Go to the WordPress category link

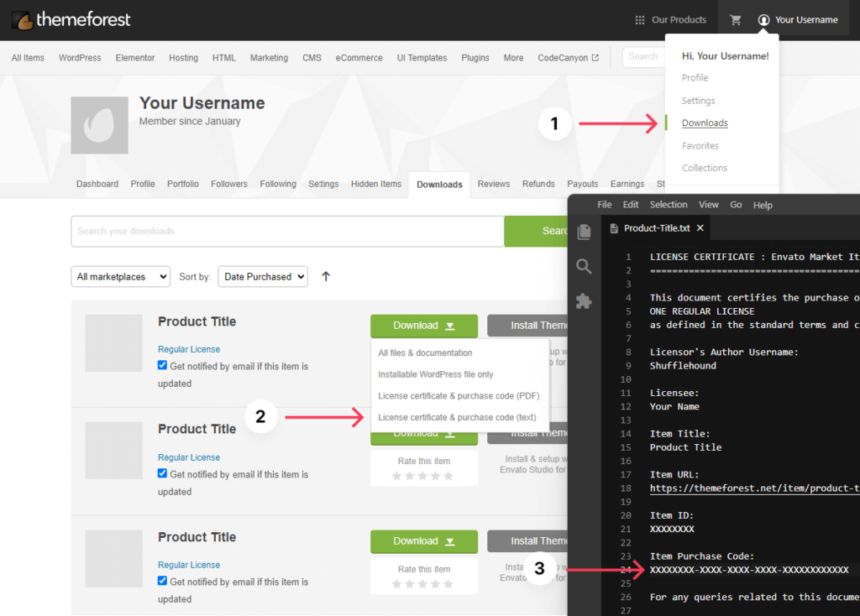tap(80, 58)
